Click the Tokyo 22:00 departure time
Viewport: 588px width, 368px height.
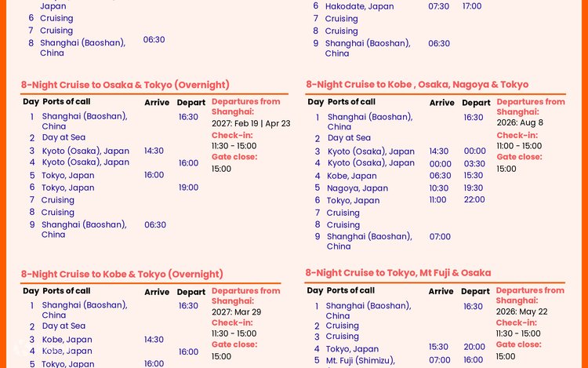tap(474, 200)
